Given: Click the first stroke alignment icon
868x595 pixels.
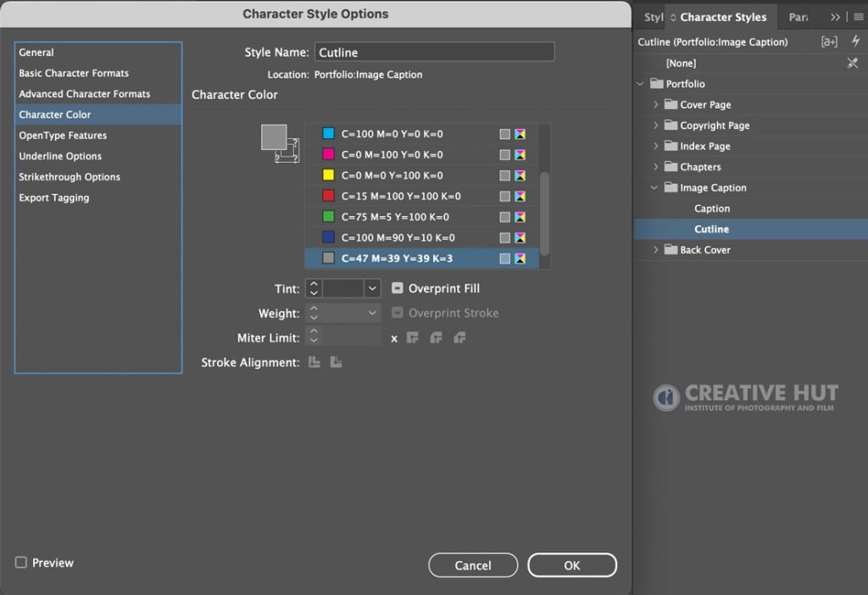Looking at the screenshot, I should point(314,362).
